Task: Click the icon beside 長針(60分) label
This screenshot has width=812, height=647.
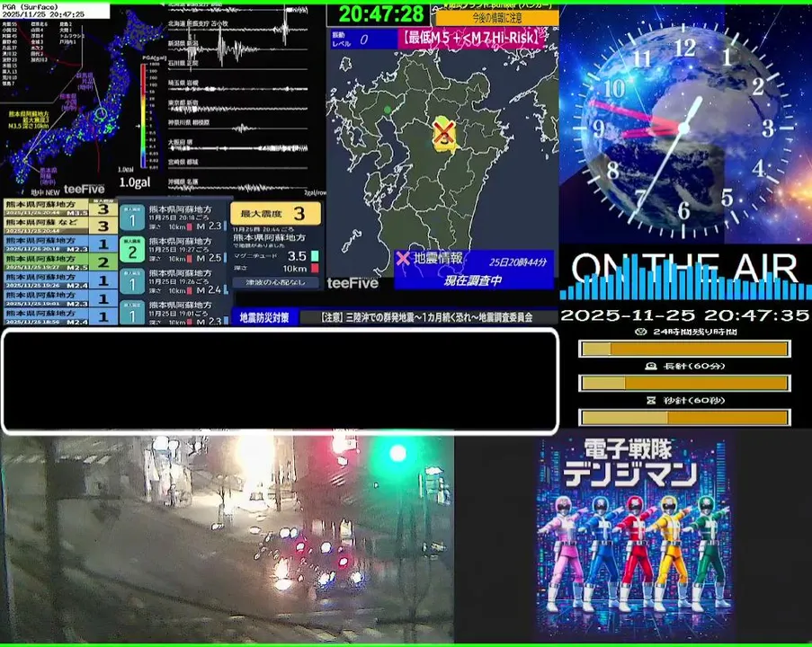Action: tap(650, 366)
